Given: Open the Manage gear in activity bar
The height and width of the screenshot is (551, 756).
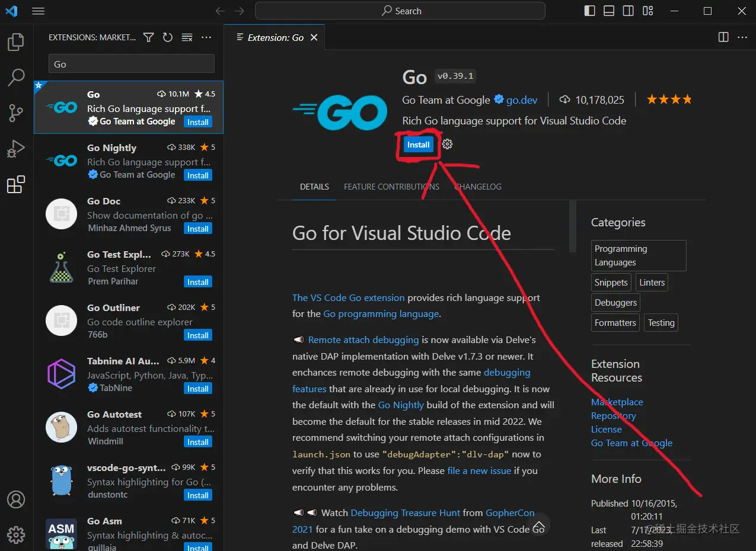Looking at the screenshot, I should (x=16, y=535).
